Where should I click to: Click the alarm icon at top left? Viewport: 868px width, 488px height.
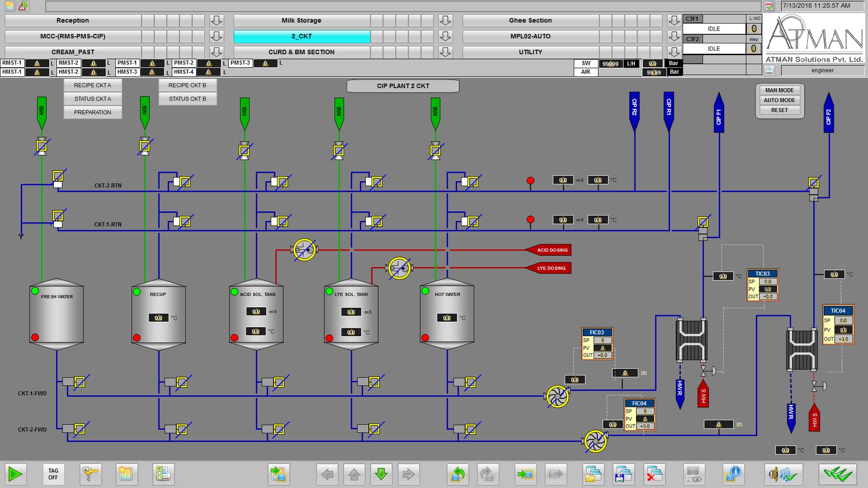[24, 6]
